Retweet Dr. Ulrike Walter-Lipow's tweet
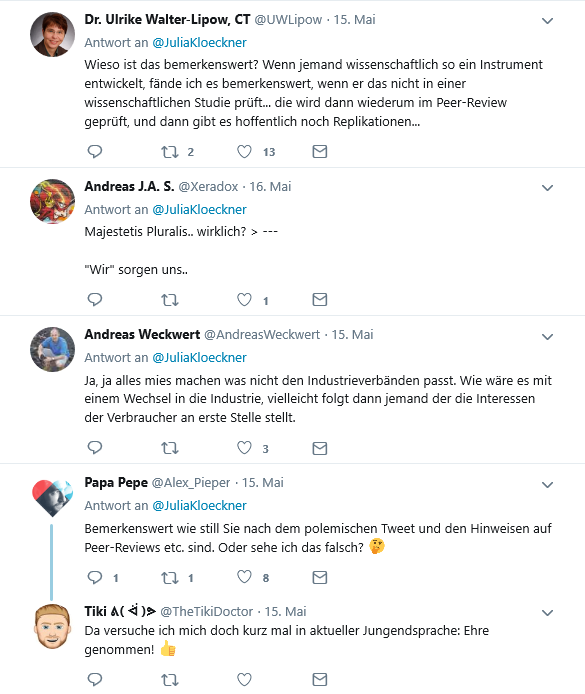 (x=169, y=152)
